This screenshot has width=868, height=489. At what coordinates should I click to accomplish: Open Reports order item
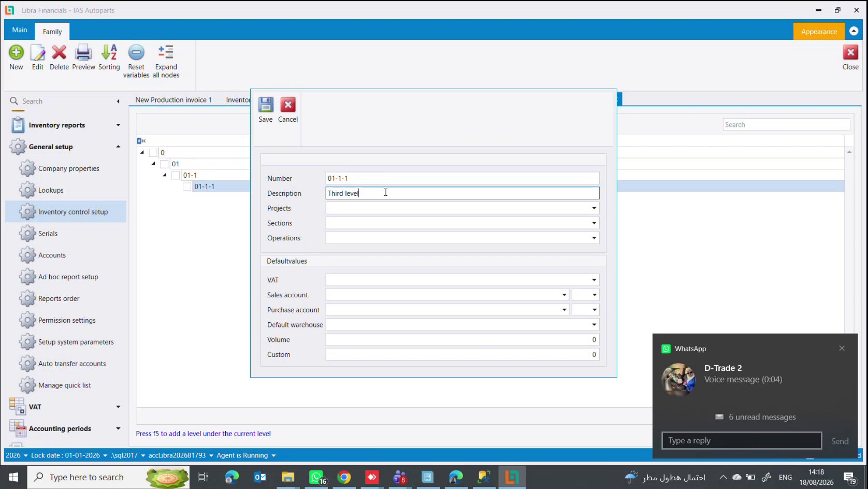(59, 299)
